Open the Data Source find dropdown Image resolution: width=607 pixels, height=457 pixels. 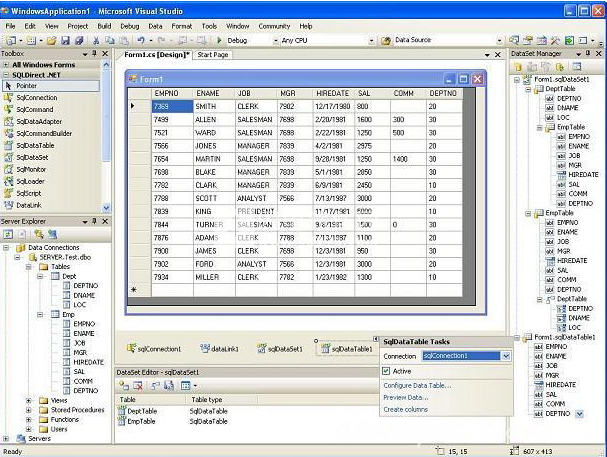tap(499, 41)
